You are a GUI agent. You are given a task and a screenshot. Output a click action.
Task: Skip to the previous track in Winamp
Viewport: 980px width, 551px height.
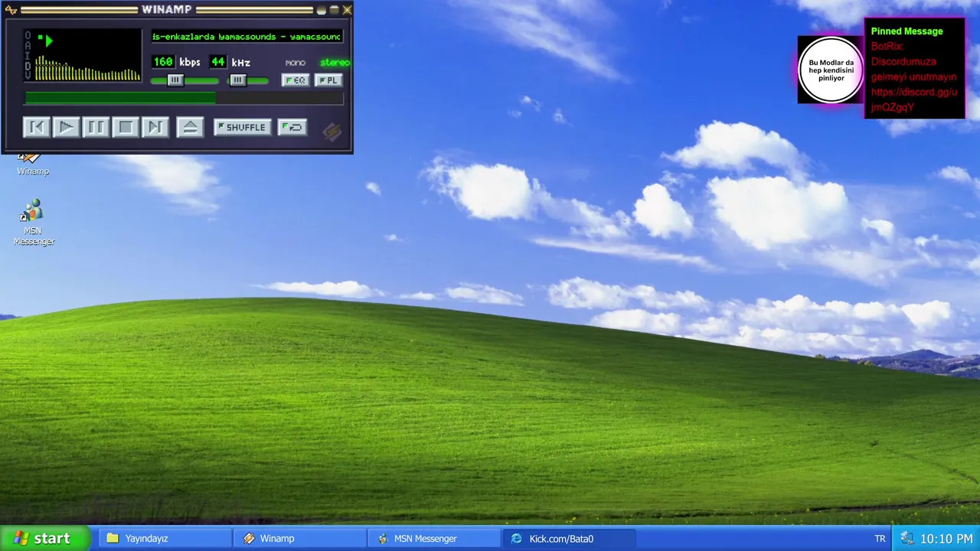tap(36, 127)
